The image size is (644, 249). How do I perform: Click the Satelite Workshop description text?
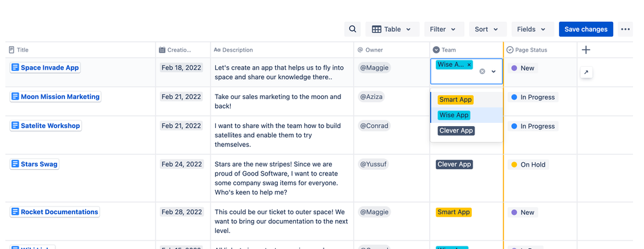278,135
